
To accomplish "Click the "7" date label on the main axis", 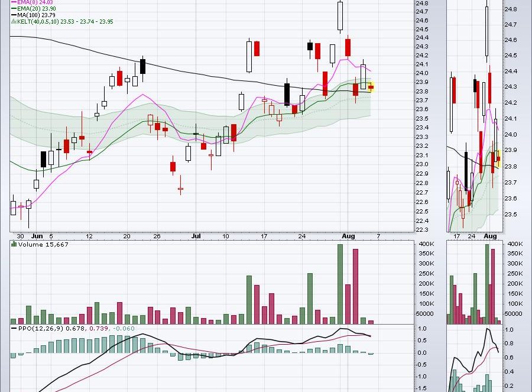I will pos(378,237).
